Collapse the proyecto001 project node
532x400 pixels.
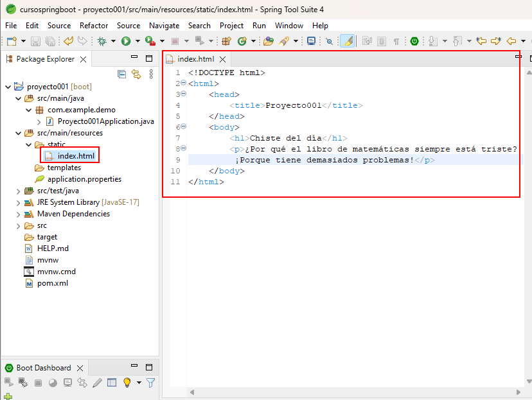(x=8, y=87)
